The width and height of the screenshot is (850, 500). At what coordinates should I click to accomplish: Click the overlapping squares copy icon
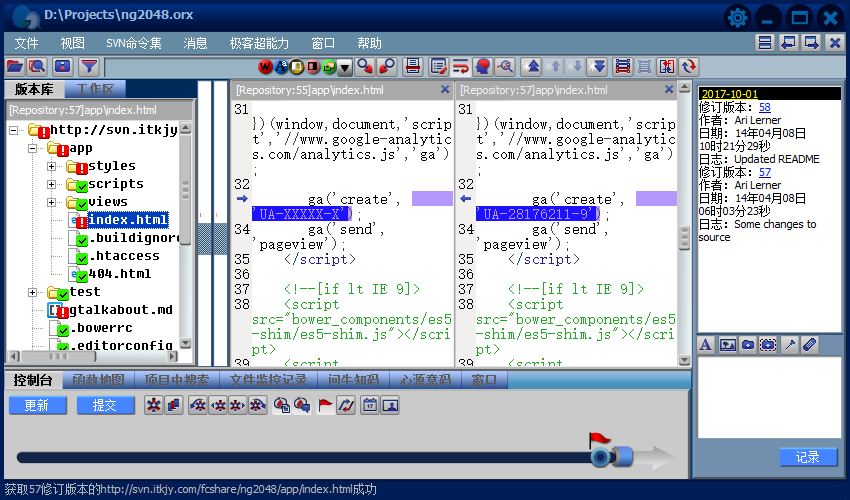(174, 405)
